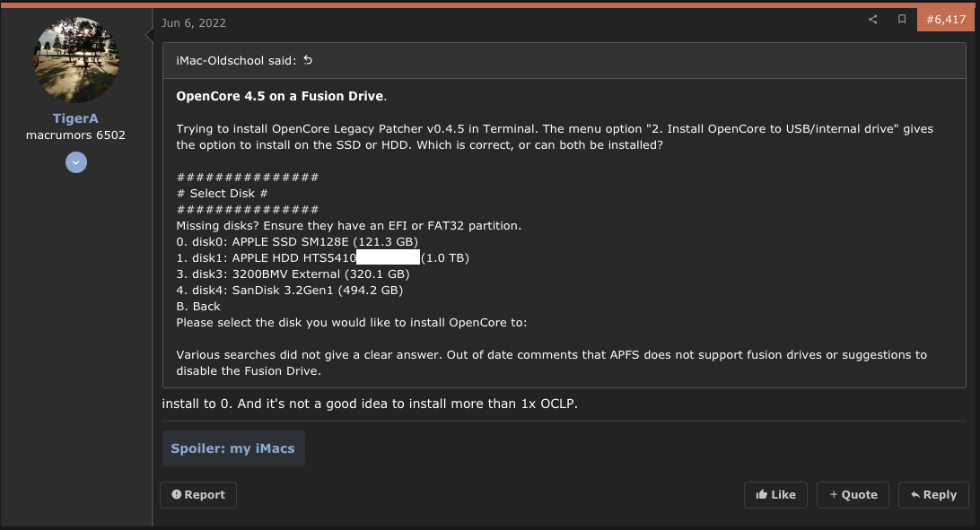Viewport: 980px width, 530px height.
Task: Click the macrumors 6502 user title
Action: click(x=76, y=135)
